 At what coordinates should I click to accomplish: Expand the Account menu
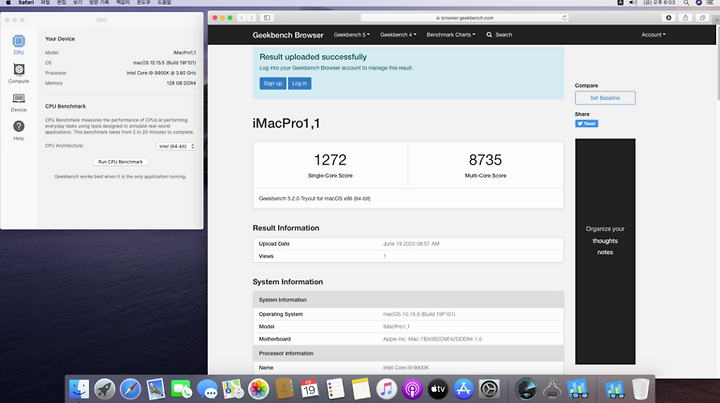click(x=653, y=35)
